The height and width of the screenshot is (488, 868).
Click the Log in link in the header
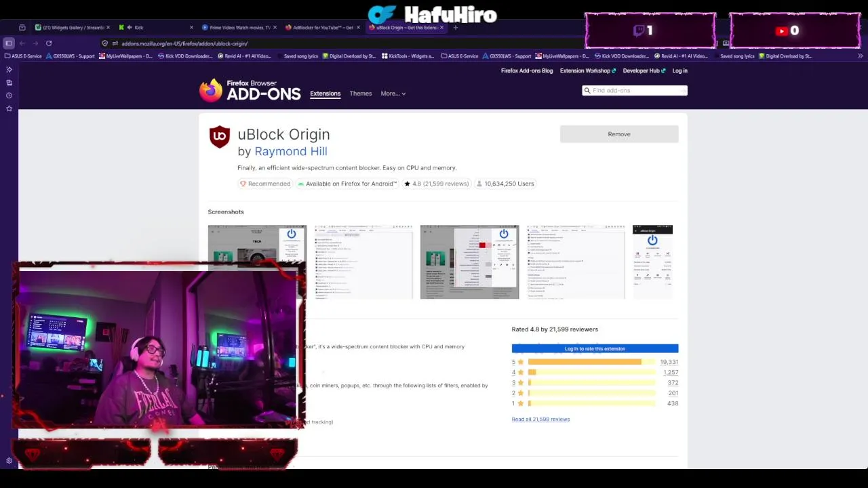point(679,70)
